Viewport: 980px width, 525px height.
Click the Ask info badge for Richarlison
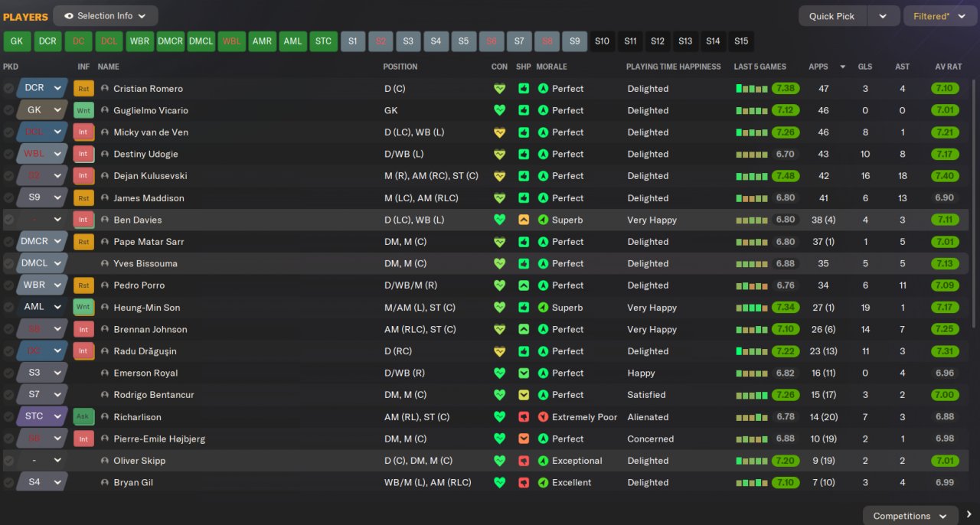[x=83, y=417]
